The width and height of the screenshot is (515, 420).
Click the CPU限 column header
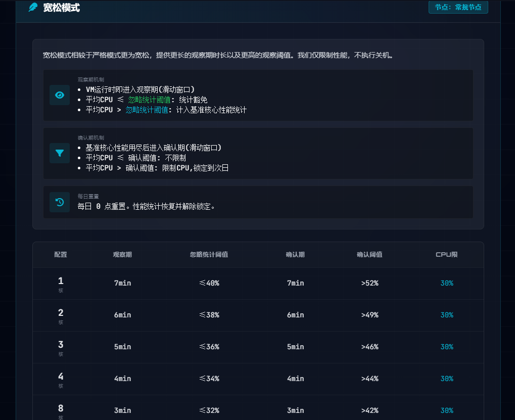(446, 255)
